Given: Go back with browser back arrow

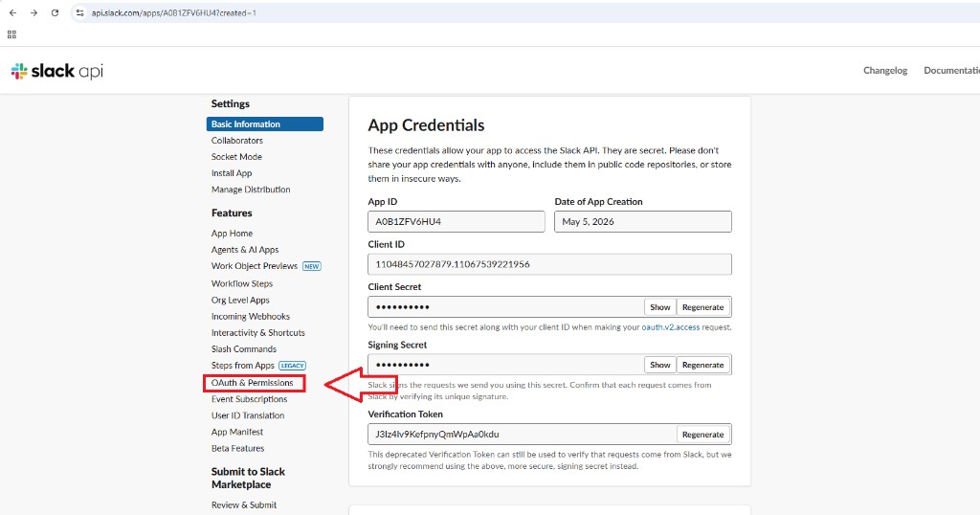Looking at the screenshot, I should click(12, 12).
